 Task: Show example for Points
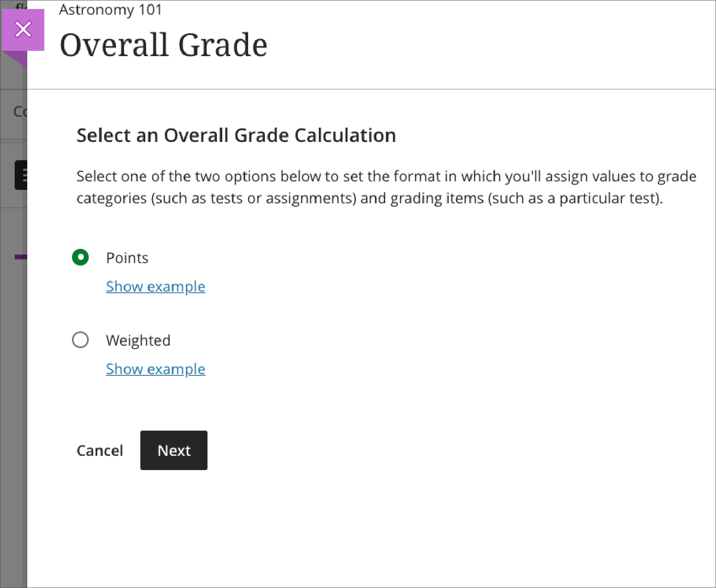(155, 286)
